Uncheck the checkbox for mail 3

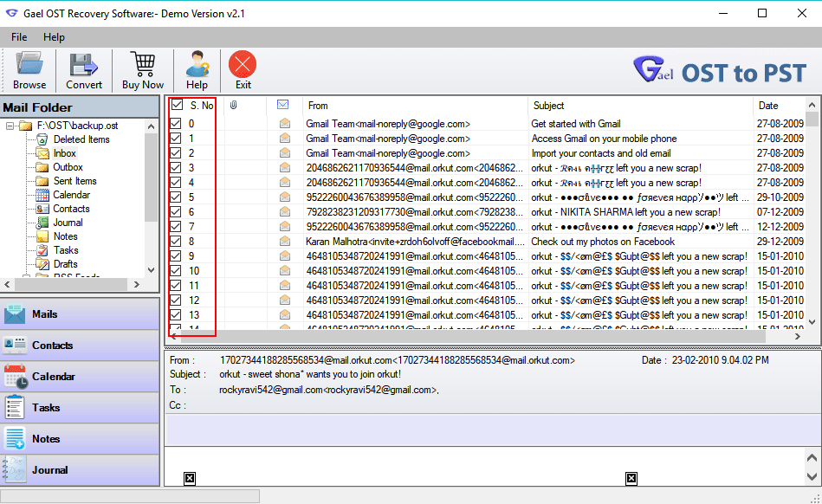176,168
